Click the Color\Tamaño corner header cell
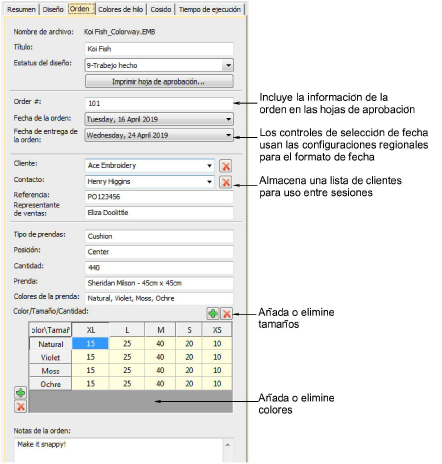Screen dimensions: 442x464 (50, 330)
